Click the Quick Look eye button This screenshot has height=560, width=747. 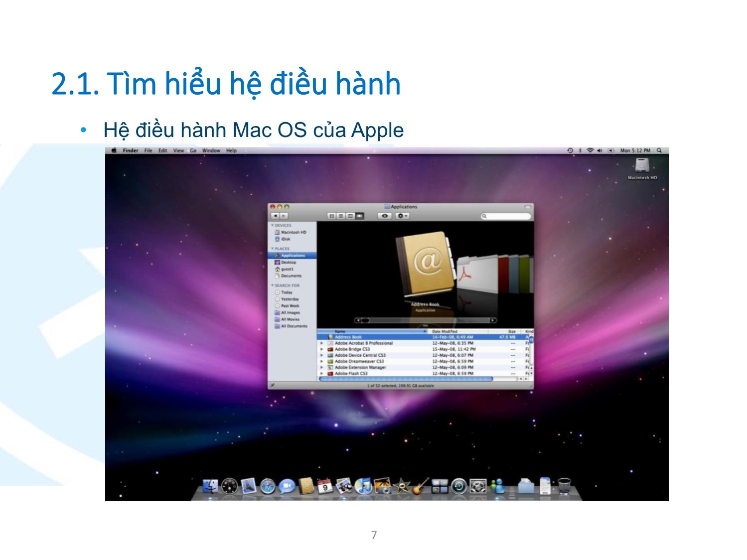pyautogui.click(x=384, y=216)
